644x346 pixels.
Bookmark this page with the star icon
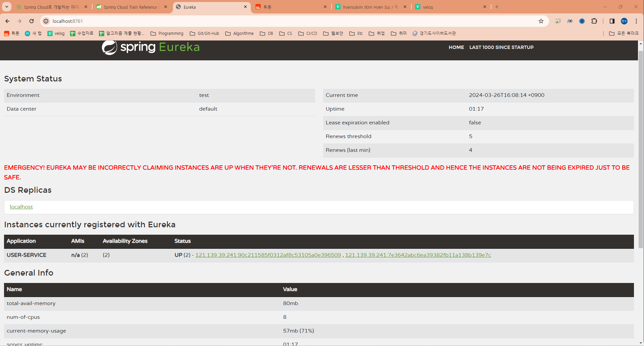(x=541, y=21)
